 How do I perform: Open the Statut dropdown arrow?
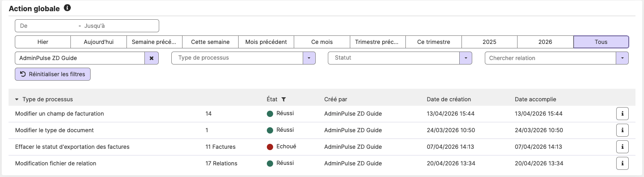(466, 58)
